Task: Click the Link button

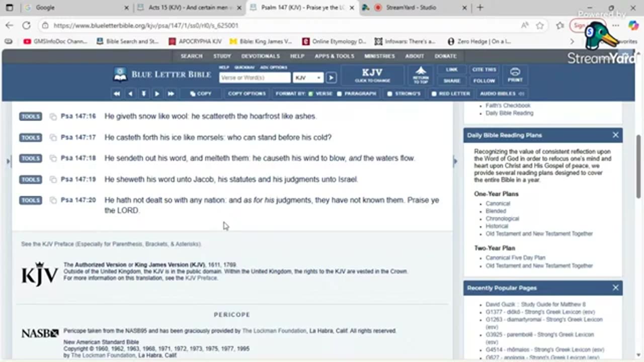Action: coord(451,70)
